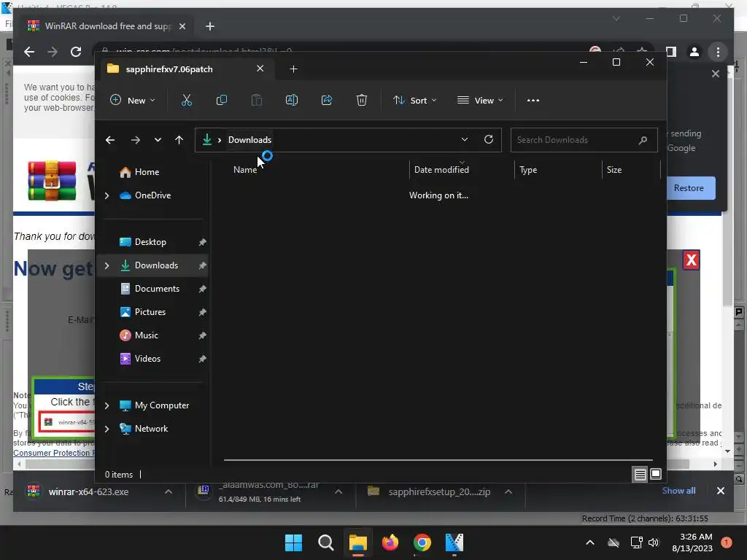Viewport: 747px width, 560px height.
Task: Expand address bar history dropdown arrow
Action: point(465,139)
